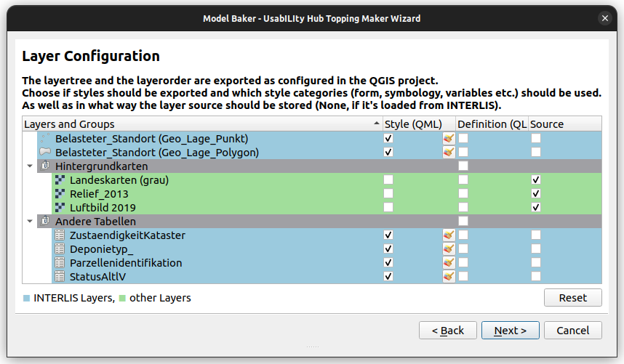Click raster icon of Landeskarten (grau) layer

[60, 180]
